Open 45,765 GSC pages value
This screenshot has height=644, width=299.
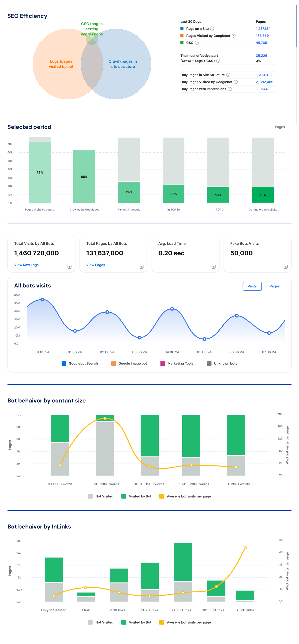[x=261, y=43]
